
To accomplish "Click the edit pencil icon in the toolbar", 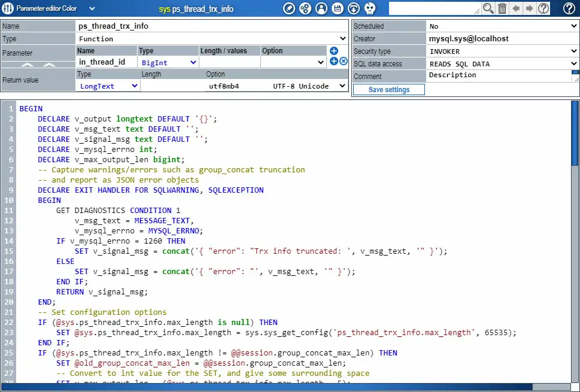I will pos(289,8).
